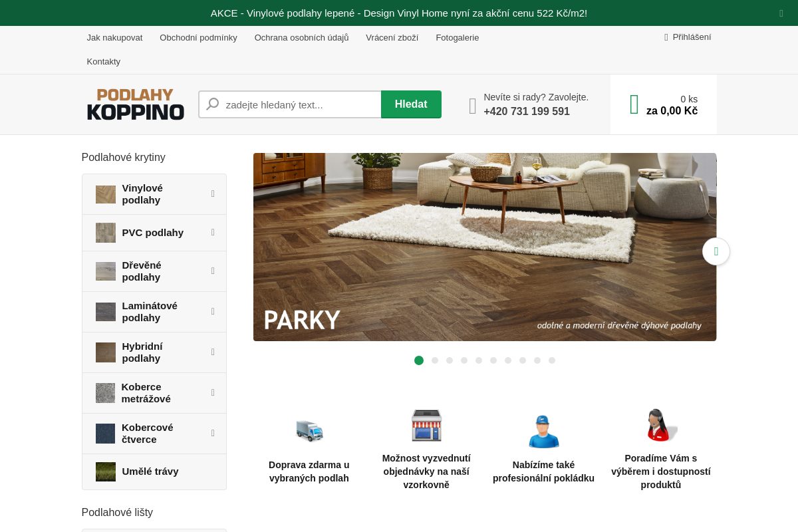Click the phone number +420 731 199 591
The width and height of the screenshot is (798, 532).
pyautogui.click(x=527, y=112)
